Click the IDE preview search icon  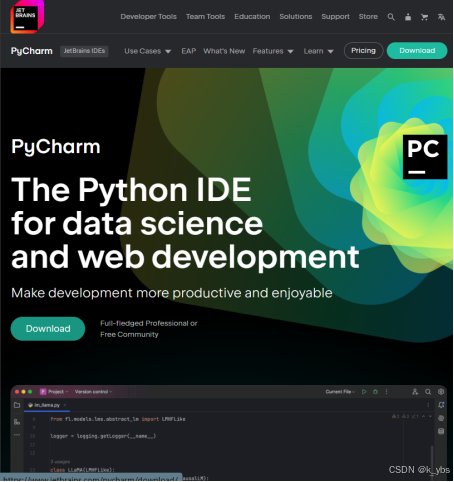pyautogui.click(x=428, y=392)
